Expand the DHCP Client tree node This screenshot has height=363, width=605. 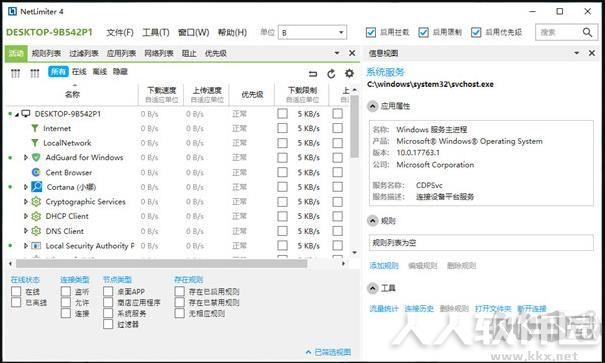[25, 216]
